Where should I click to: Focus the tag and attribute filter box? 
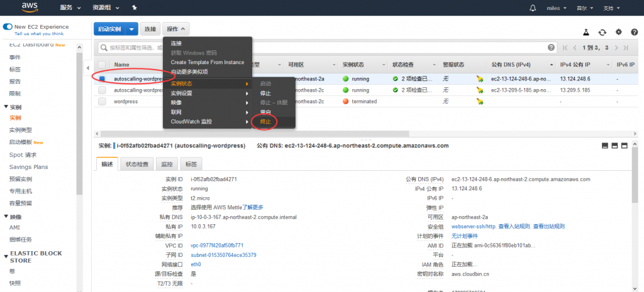point(326,48)
